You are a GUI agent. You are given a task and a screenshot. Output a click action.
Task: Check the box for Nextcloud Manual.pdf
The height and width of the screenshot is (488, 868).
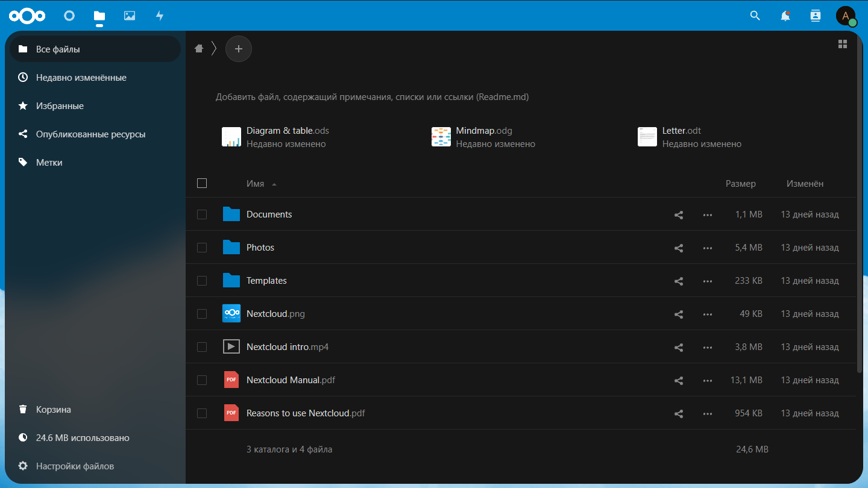(202, 380)
